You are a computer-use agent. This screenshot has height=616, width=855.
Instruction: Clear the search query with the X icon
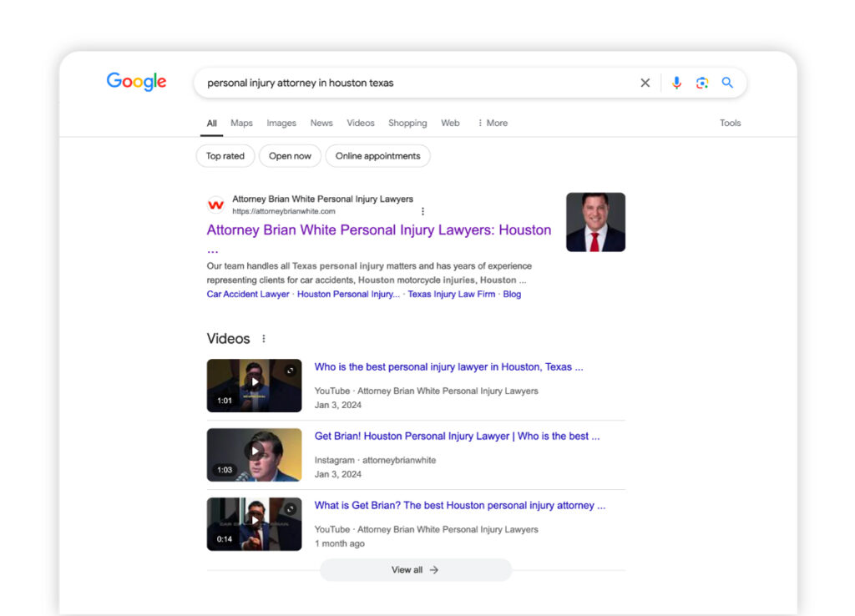645,83
